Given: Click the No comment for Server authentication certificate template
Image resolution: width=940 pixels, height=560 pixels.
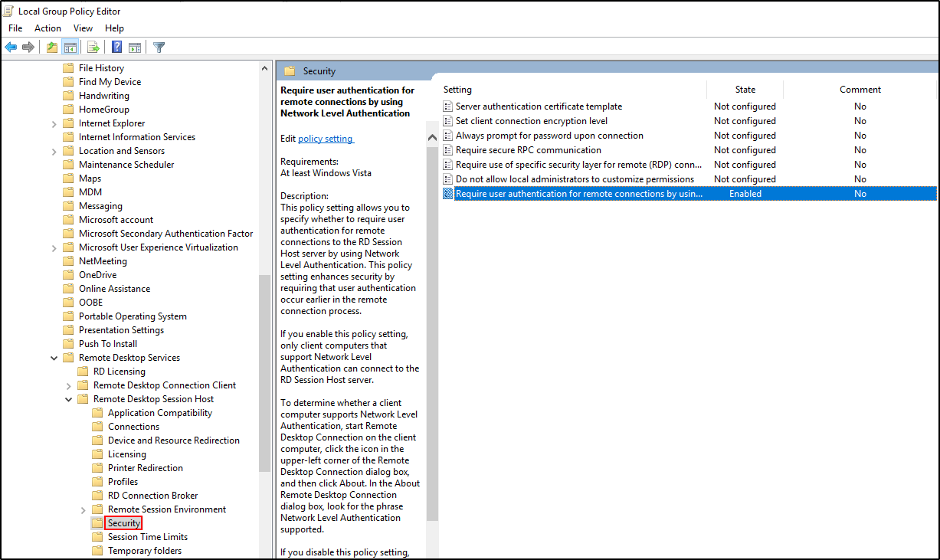Looking at the screenshot, I should pyautogui.click(x=860, y=106).
